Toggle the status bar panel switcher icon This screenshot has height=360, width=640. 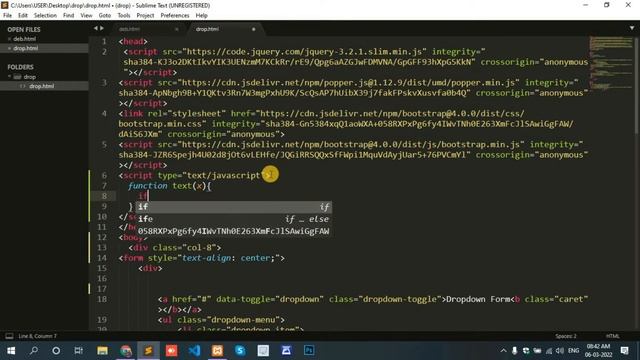pyautogui.click(x=9, y=336)
